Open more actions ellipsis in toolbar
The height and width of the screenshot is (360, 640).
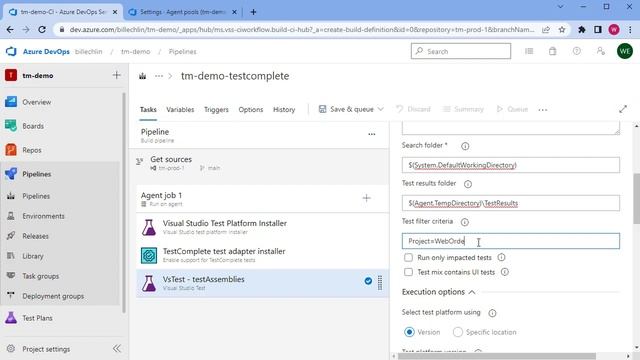click(542, 109)
